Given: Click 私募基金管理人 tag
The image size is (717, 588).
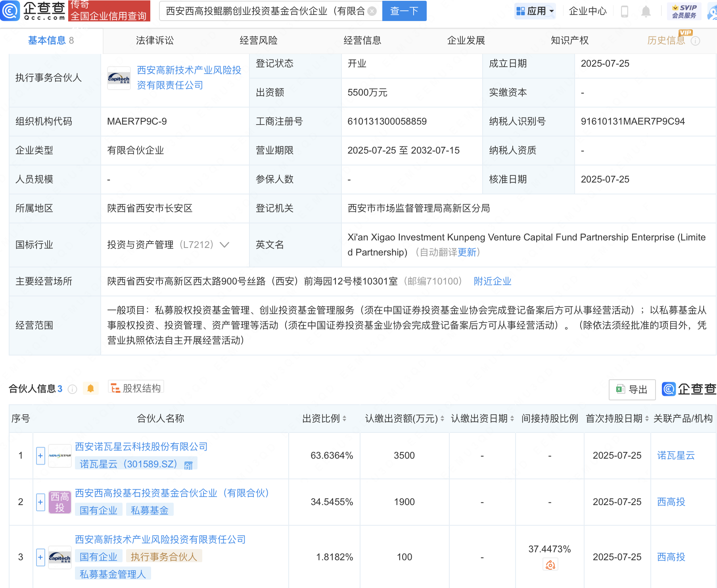Looking at the screenshot, I should tap(113, 574).
